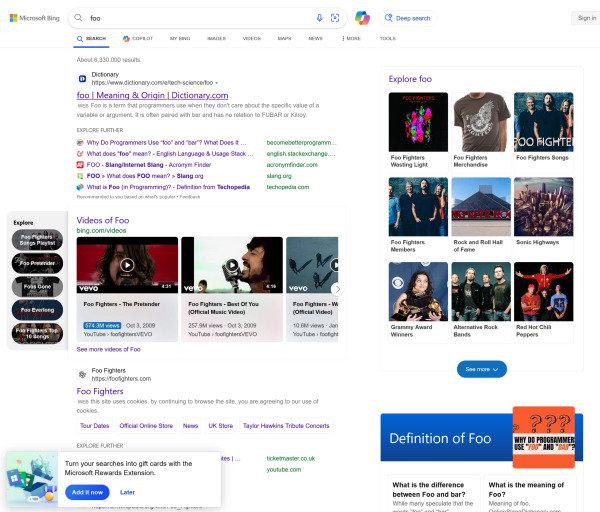The image size is (600, 512).
Task: Select Foo Fighters Songs Playlist explore pill
Action: click(x=38, y=240)
